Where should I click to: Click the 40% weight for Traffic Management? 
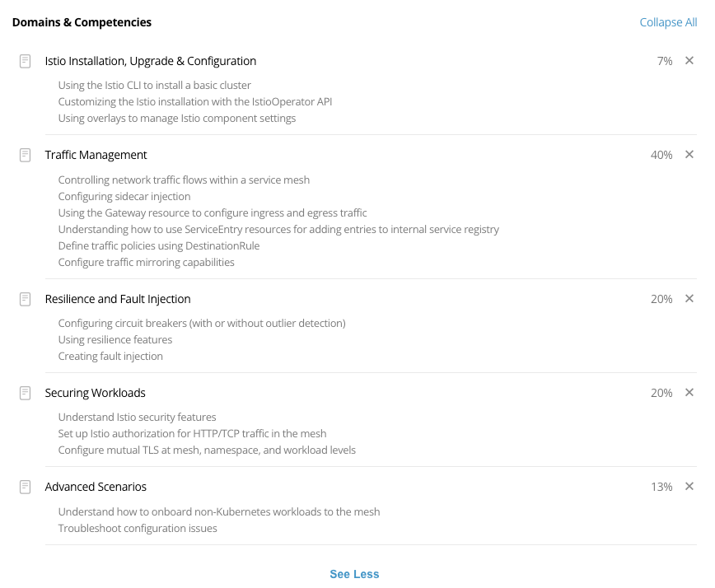(661, 155)
